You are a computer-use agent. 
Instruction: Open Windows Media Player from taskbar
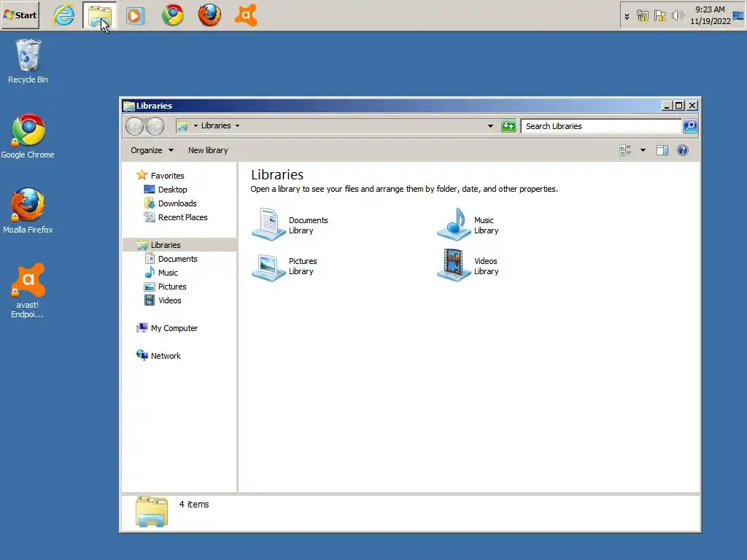pyautogui.click(x=135, y=16)
